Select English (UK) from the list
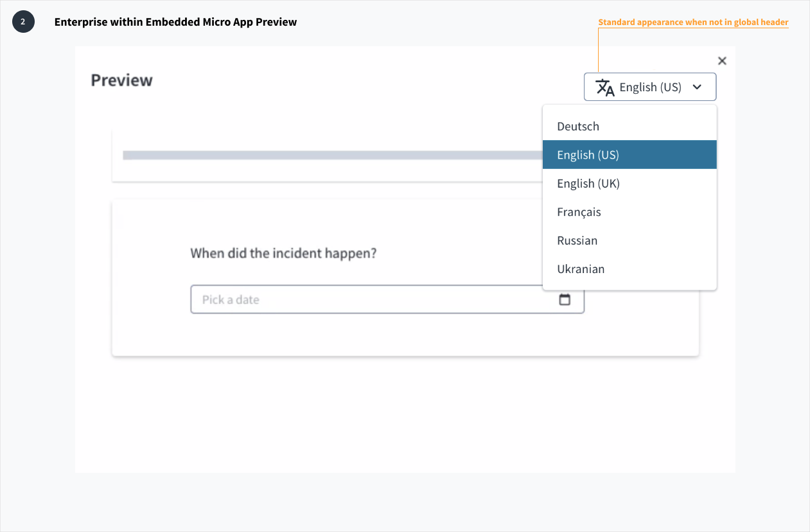The height and width of the screenshot is (532, 810). 588,183
